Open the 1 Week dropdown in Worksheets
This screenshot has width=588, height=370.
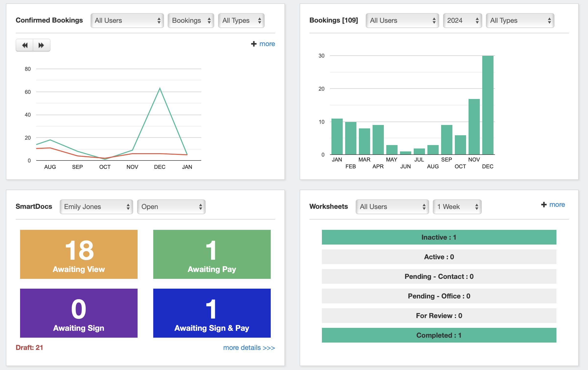click(x=457, y=207)
